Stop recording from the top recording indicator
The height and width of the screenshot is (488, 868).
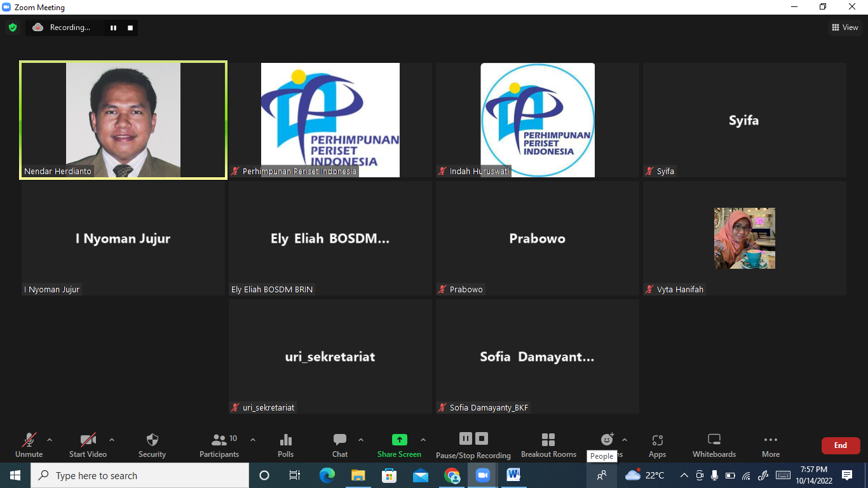point(130,27)
